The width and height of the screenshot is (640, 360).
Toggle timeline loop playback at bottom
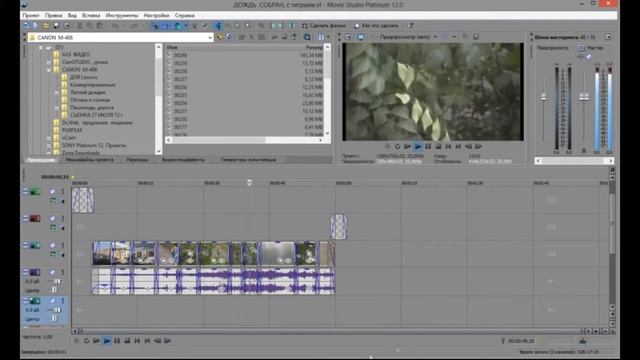coord(86,341)
